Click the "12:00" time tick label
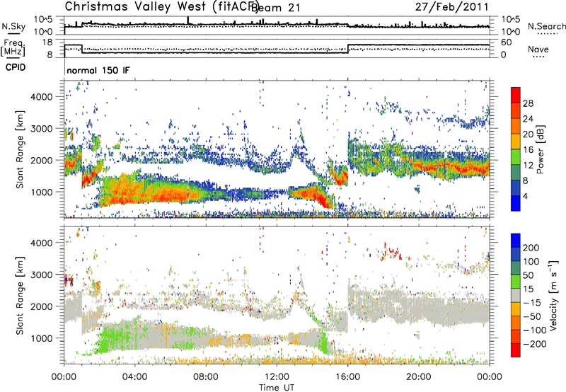Screen dimensions: 566x392 click(x=277, y=377)
